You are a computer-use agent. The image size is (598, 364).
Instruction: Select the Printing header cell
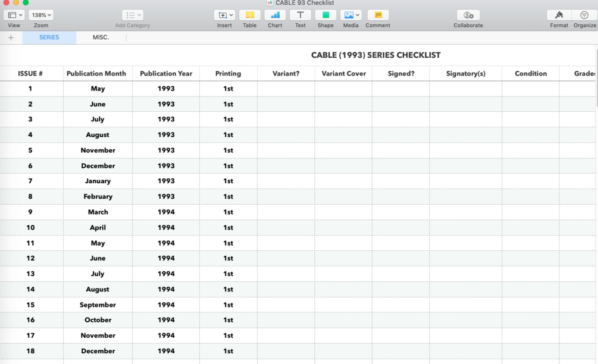(228, 74)
